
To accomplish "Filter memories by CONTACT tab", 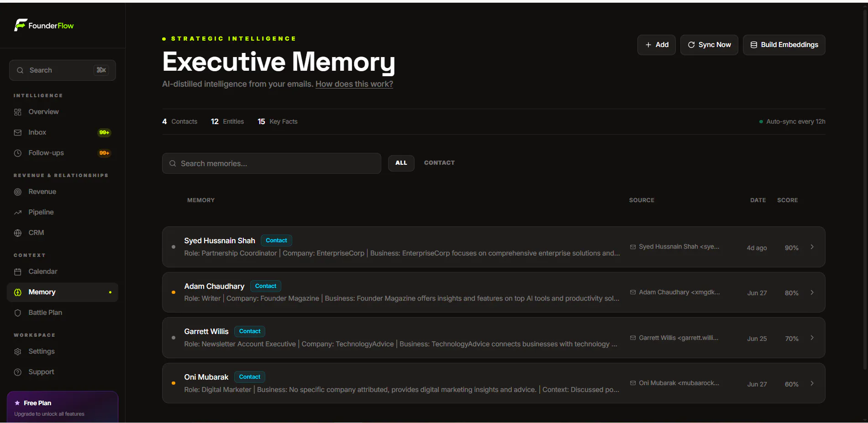I will tap(439, 163).
